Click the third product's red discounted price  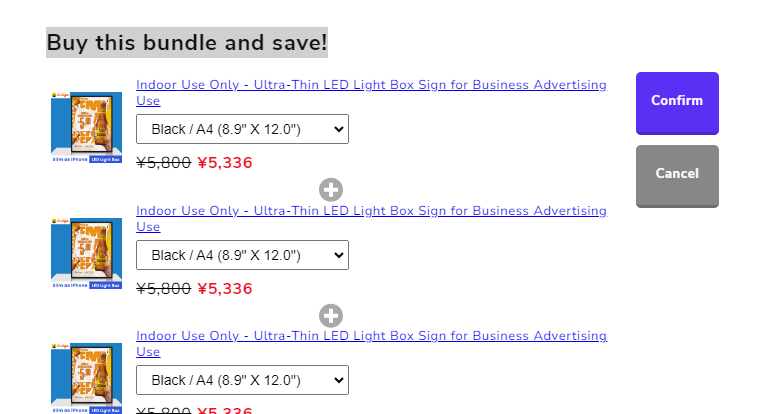tap(225, 409)
